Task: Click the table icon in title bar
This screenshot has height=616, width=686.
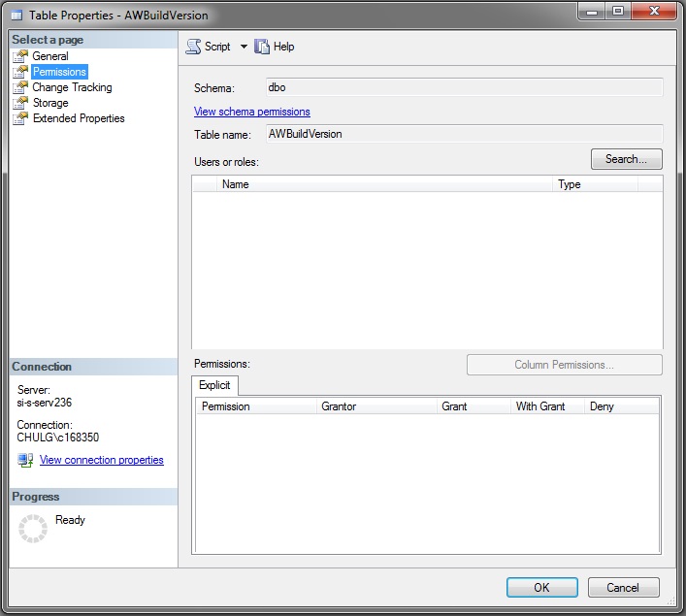Action: pos(16,16)
